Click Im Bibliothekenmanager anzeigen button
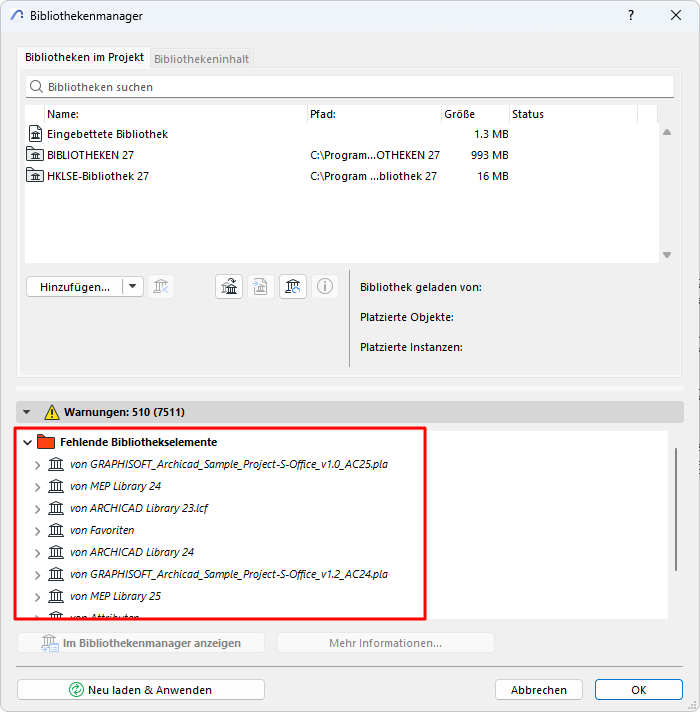This screenshot has width=700, height=712. [141, 643]
